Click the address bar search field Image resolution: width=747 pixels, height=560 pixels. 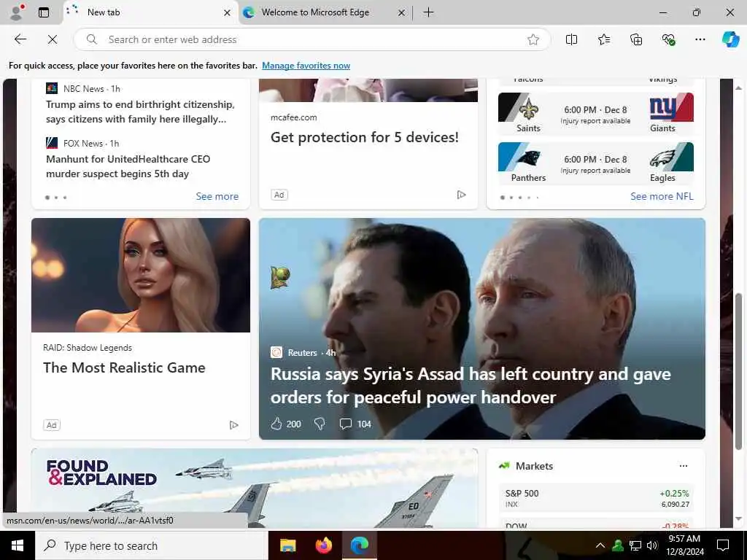pyautogui.click(x=312, y=39)
